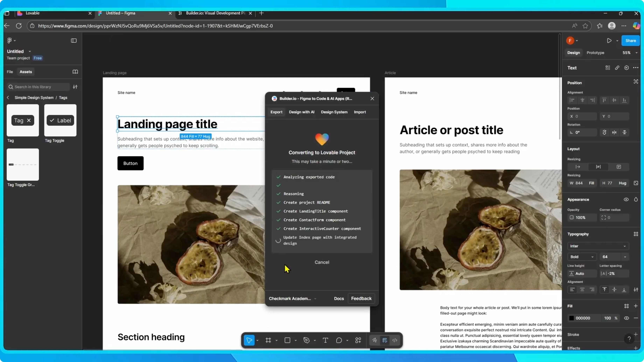Select the Rectangle shape tool
The width and height of the screenshot is (644, 362).
(287, 340)
